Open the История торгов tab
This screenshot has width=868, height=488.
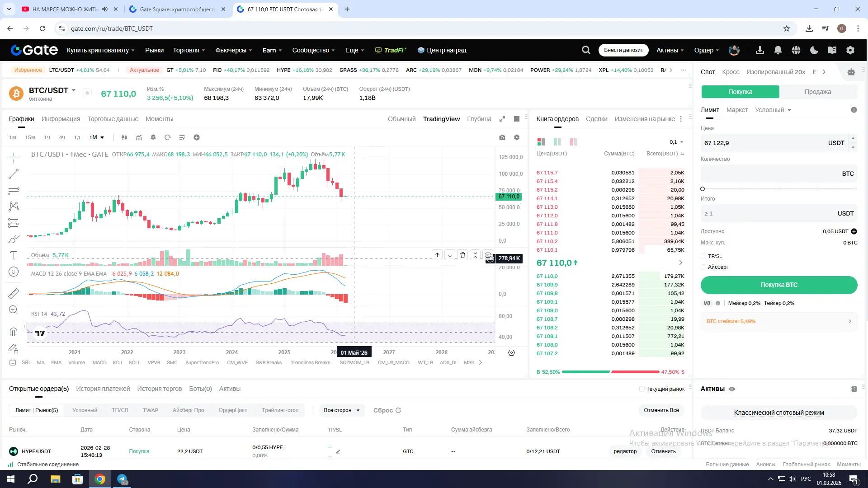159,389
